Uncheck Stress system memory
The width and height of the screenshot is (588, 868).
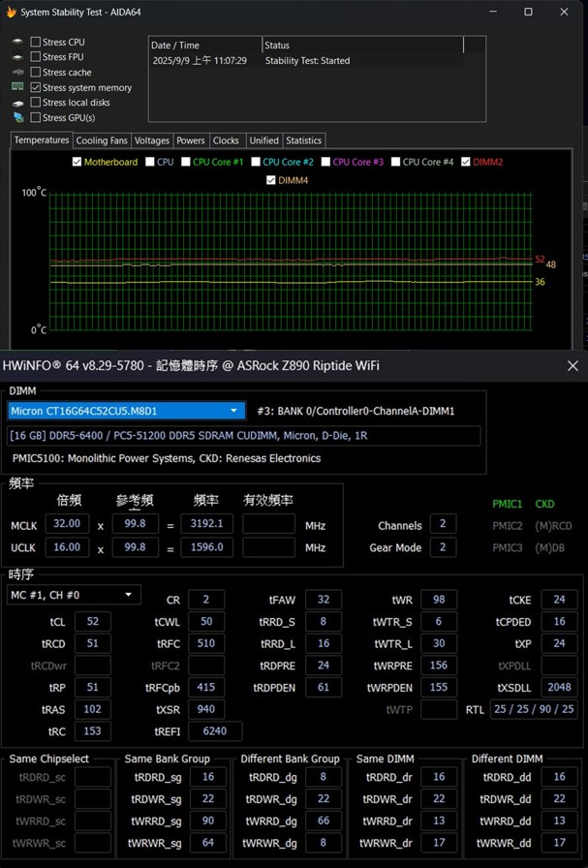point(36,87)
